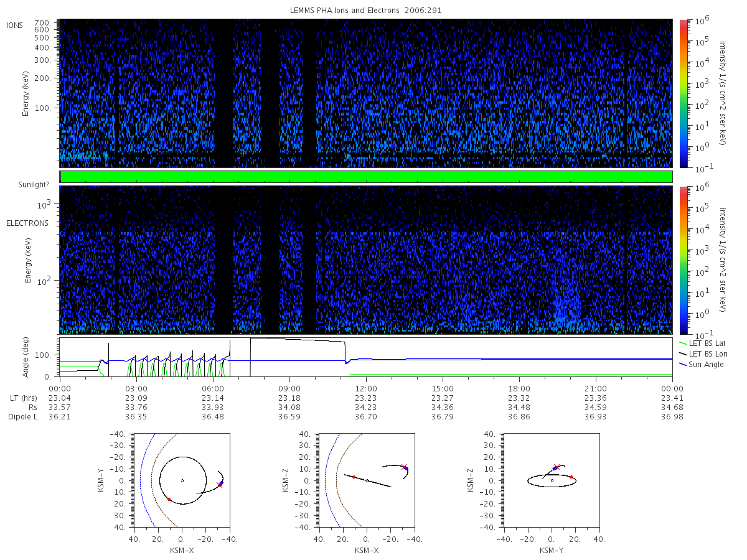The image size is (747, 560).
Task: Click inside the ion energy spectrogram
Action: 366,93
